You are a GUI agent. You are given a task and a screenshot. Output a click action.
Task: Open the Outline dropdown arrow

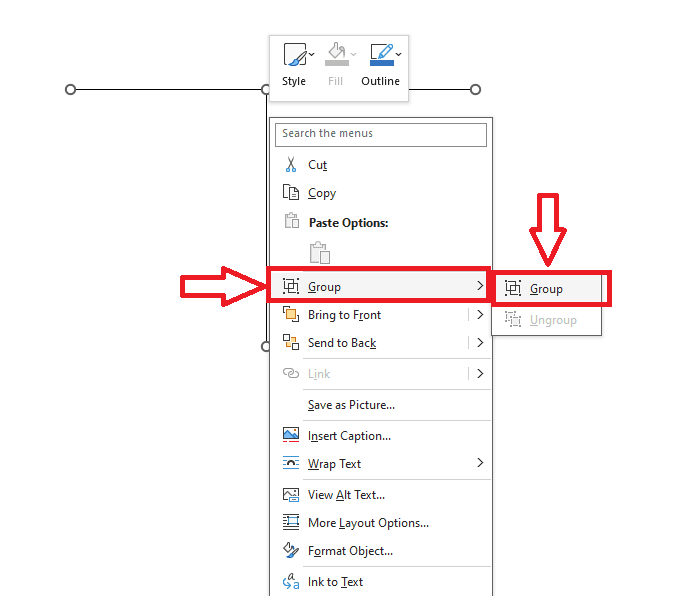[x=399, y=54]
